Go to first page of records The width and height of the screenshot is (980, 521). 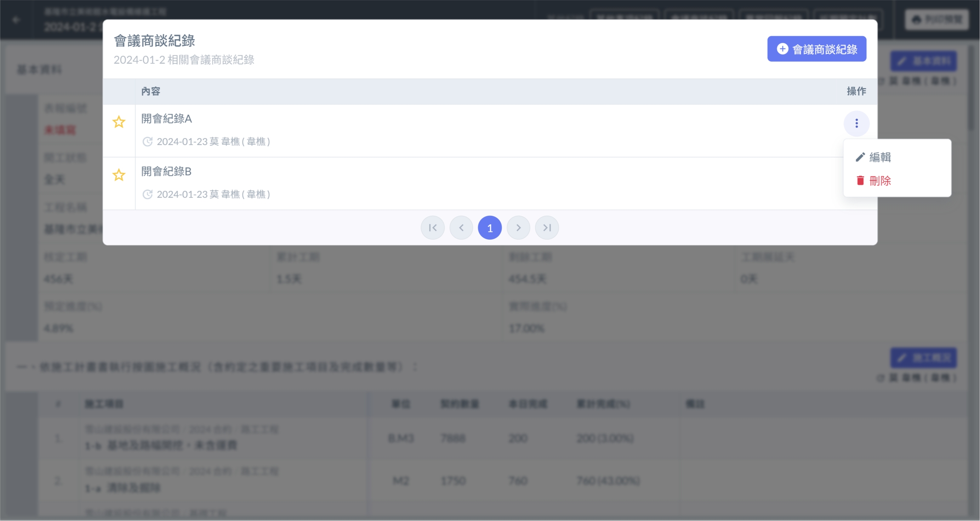pos(433,228)
